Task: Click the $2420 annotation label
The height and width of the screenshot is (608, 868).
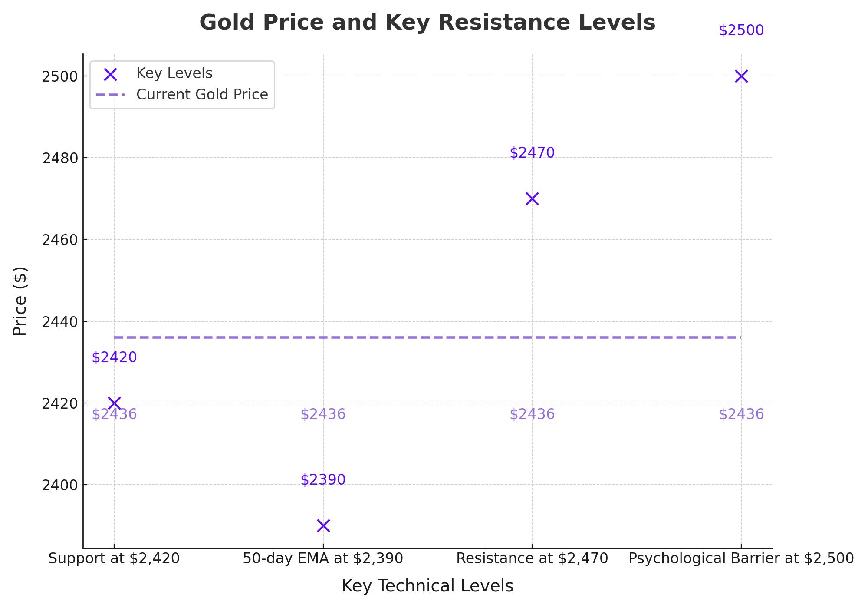Action: click(114, 357)
